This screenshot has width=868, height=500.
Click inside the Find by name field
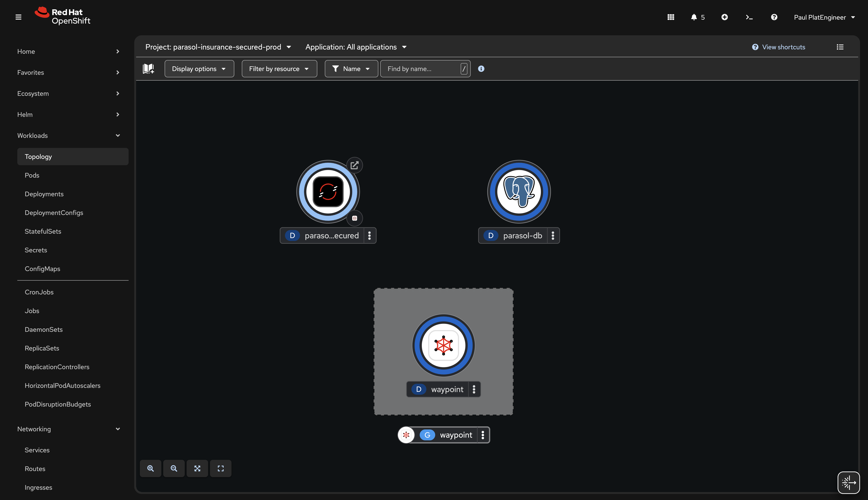point(419,68)
